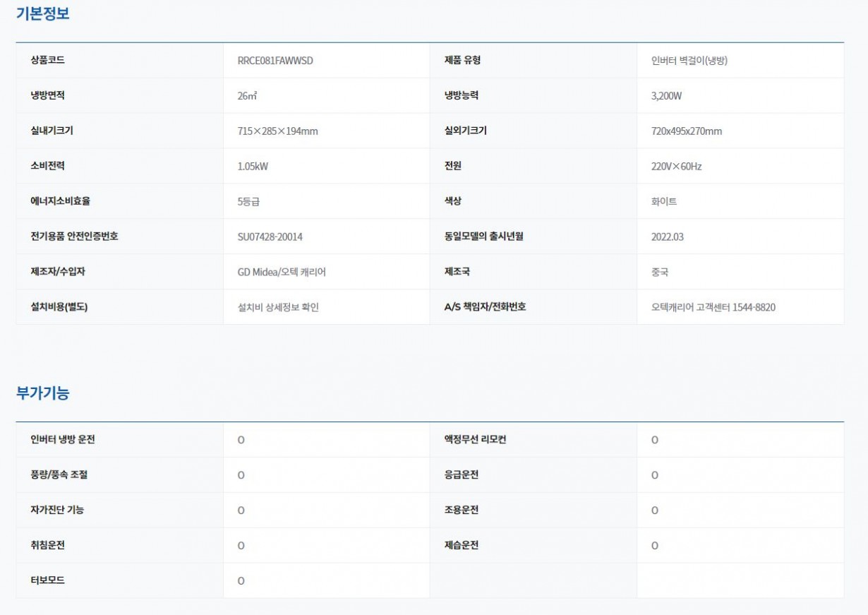Click the indoor unit size 715×285×194mm
Screen dimensions: 868x615
277,131
